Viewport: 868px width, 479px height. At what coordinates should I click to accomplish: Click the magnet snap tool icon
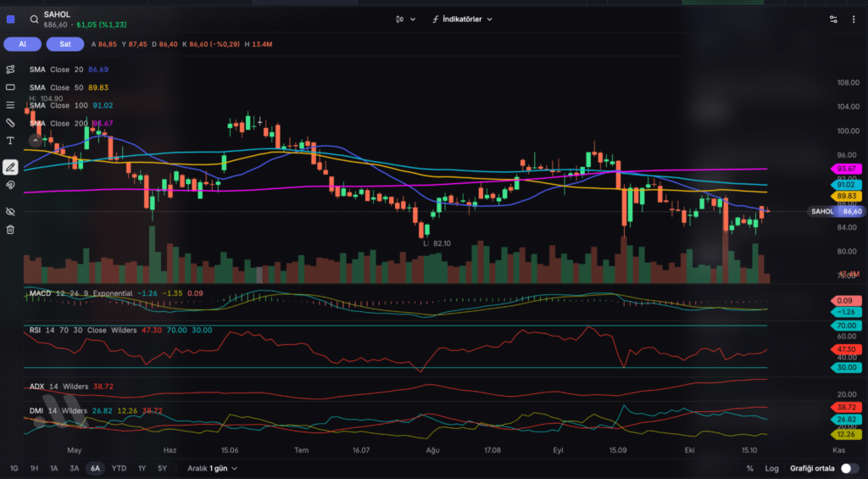point(10,185)
